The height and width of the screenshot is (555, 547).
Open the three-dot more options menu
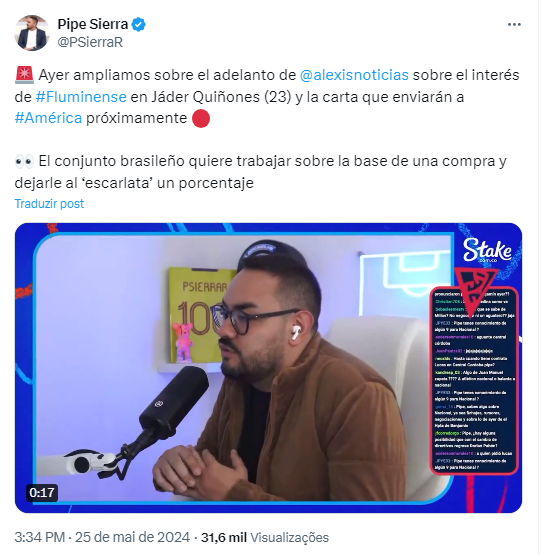(x=514, y=24)
